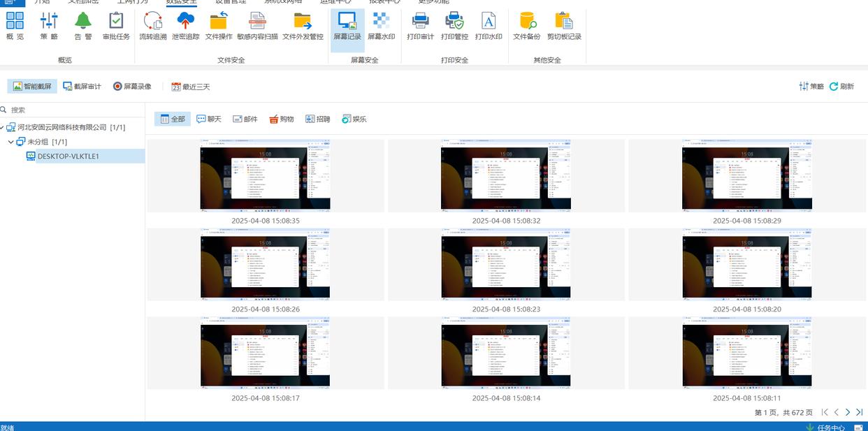Click the 文件备份 file backup icon
The width and height of the screenshot is (868, 431).
(x=526, y=27)
